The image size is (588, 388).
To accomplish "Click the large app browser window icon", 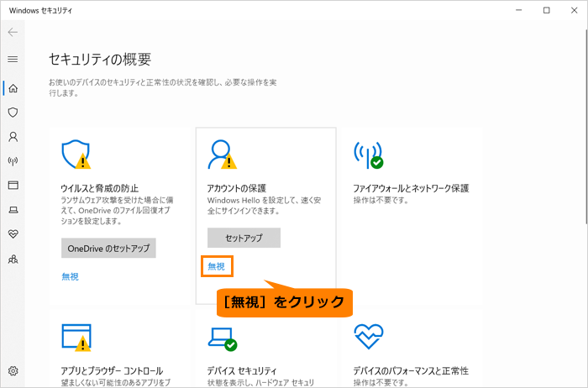I will [x=76, y=338].
